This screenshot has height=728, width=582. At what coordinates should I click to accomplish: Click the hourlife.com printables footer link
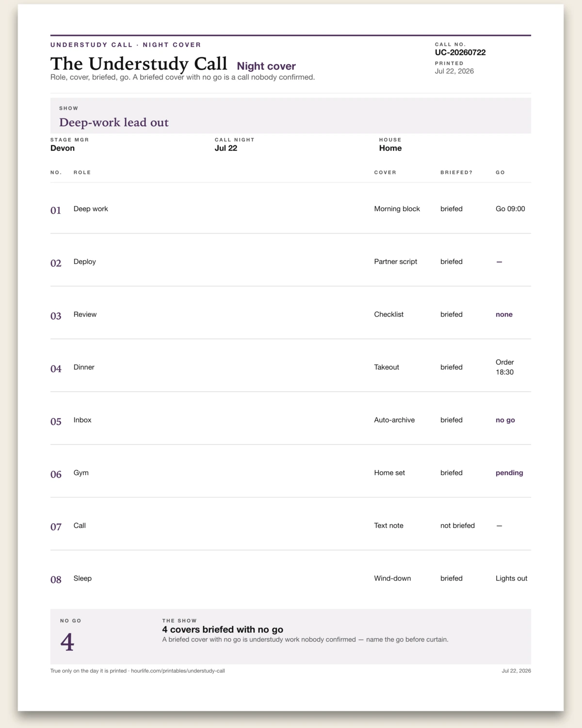[x=178, y=671]
